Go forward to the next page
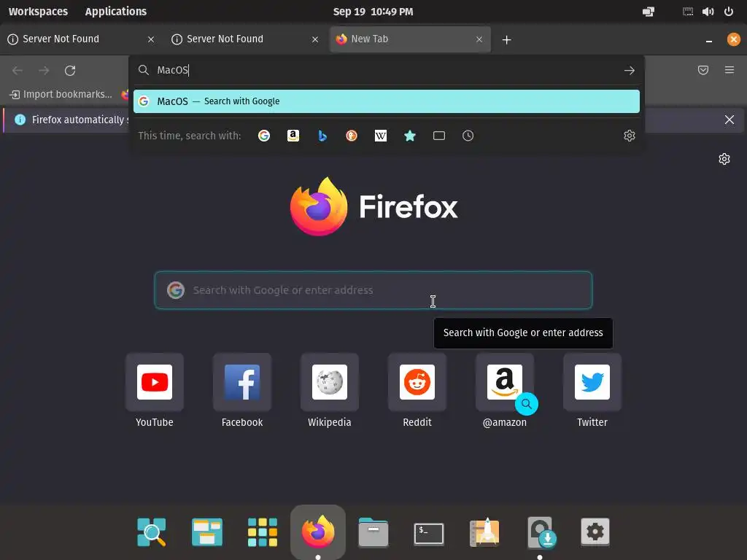747x560 pixels. pos(44,71)
